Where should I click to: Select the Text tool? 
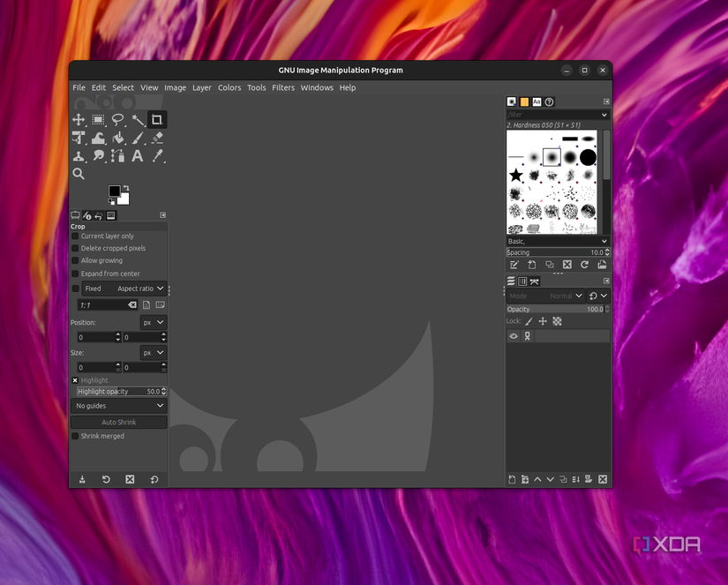point(138,156)
